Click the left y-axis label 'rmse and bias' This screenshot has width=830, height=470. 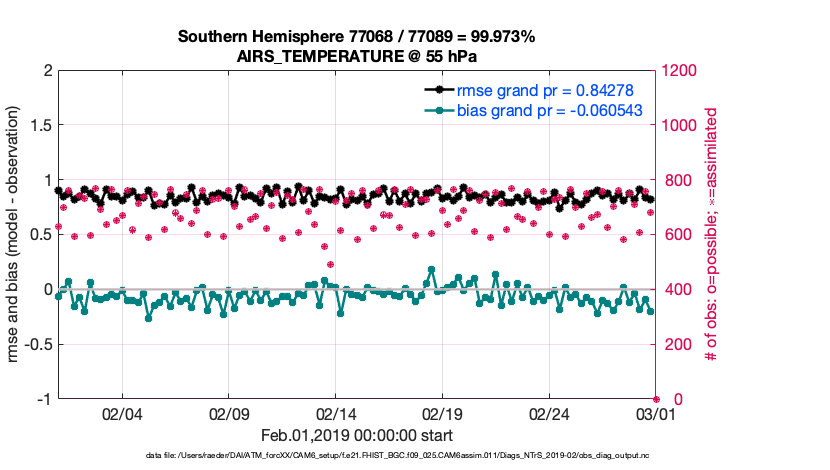[16, 234]
